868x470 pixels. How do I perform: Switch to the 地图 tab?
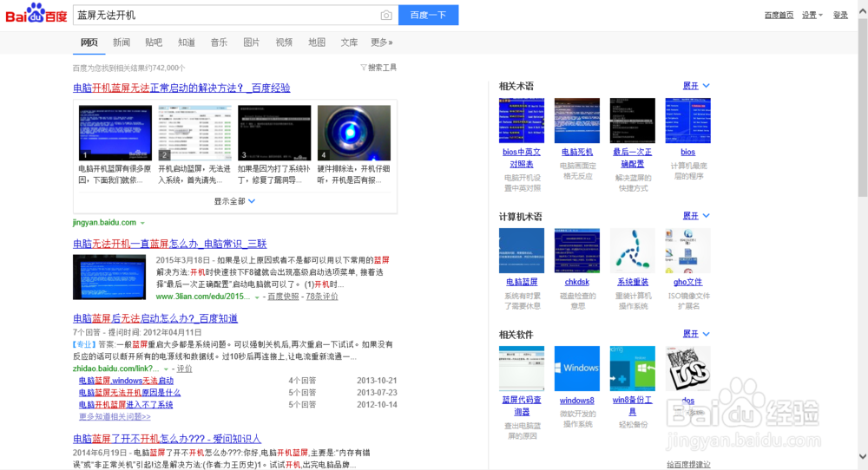tap(317, 42)
